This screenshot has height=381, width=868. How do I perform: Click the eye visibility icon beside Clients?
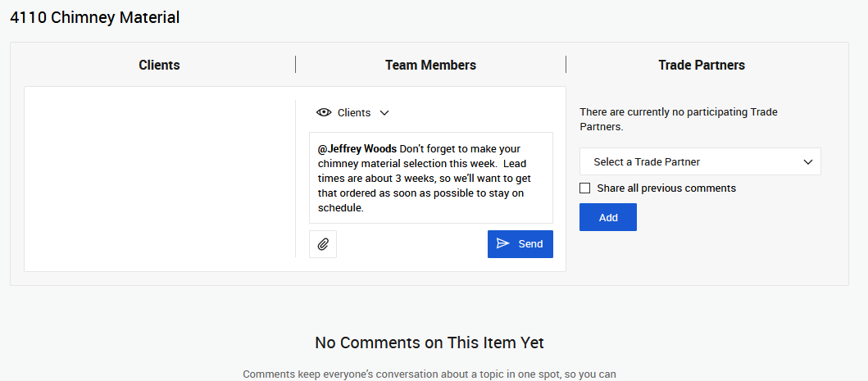pyautogui.click(x=324, y=113)
